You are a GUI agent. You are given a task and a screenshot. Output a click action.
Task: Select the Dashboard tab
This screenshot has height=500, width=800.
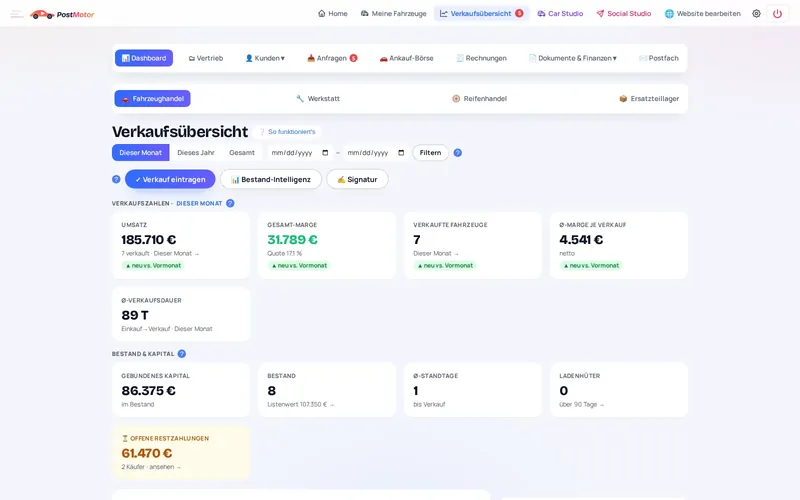144,58
